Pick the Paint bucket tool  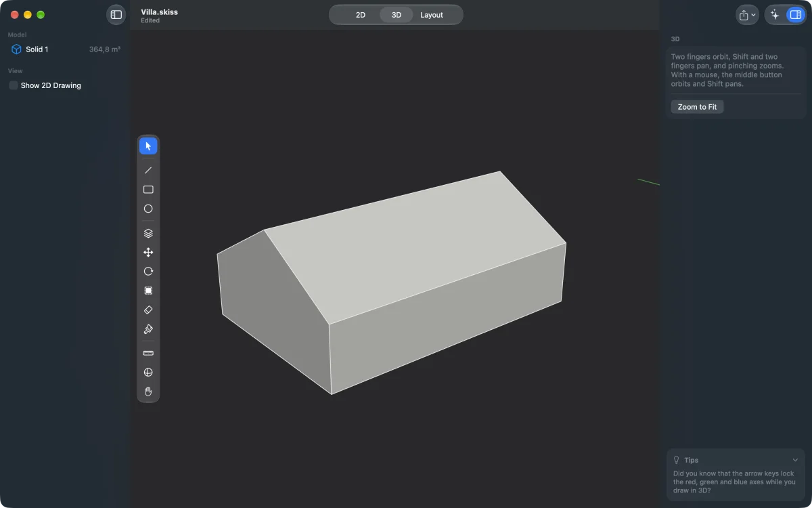[148, 329]
